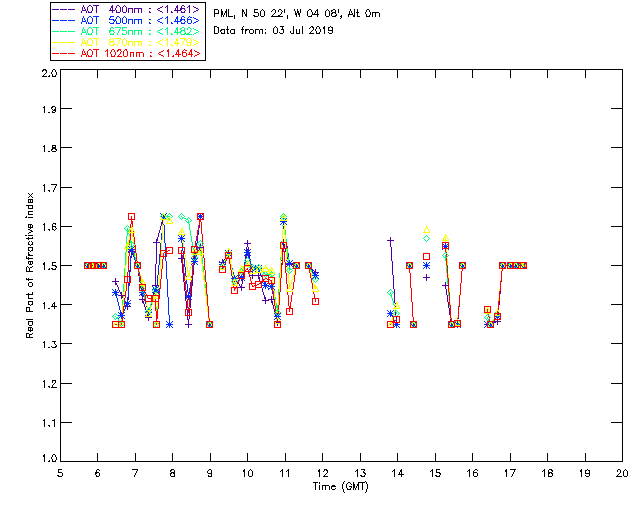Click x-axis tick label 10
The width and height of the screenshot is (640, 512).
pyautogui.click(x=247, y=473)
